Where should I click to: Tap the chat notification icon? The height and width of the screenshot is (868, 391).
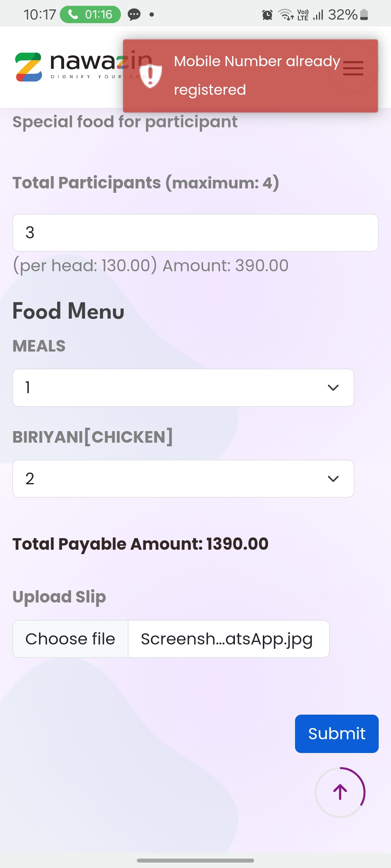[x=134, y=14]
